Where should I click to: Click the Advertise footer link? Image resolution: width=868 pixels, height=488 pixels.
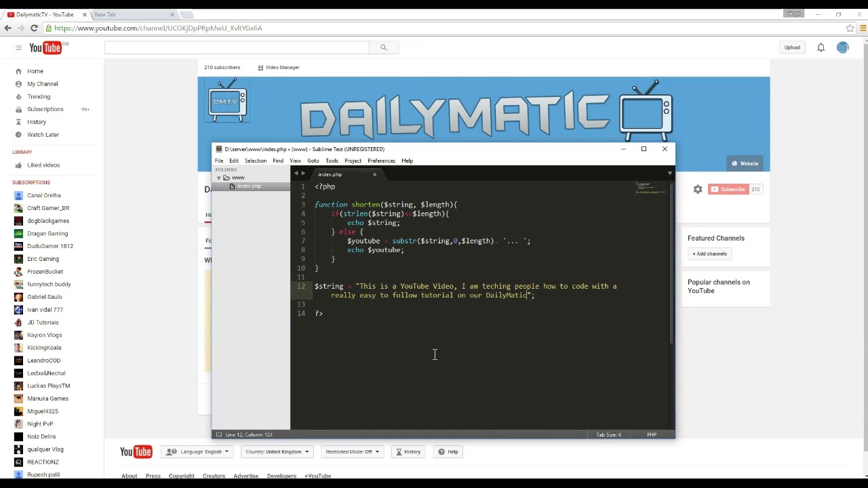pos(245,476)
